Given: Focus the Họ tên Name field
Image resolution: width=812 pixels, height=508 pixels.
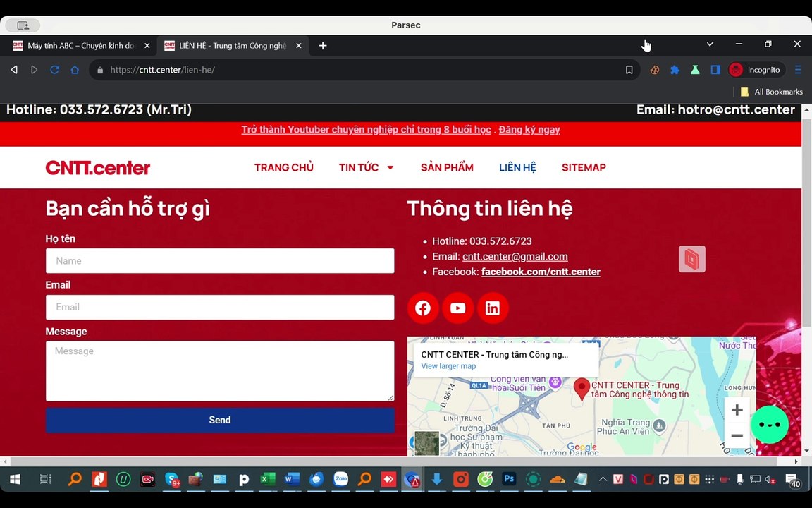Looking at the screenshot, I should pyautogui.click(x=220, y=261).
